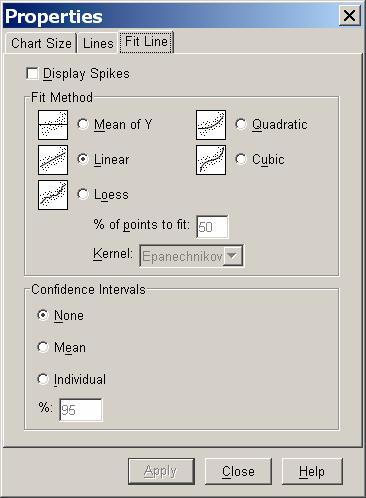Click the Close button
The image size is (366, 498).
tap(238, 471)
